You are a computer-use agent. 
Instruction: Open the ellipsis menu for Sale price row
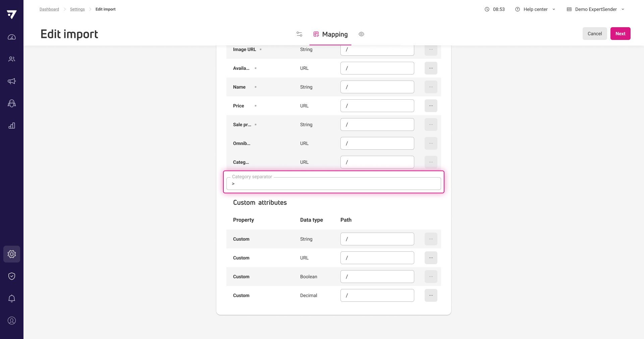[431, 125]
